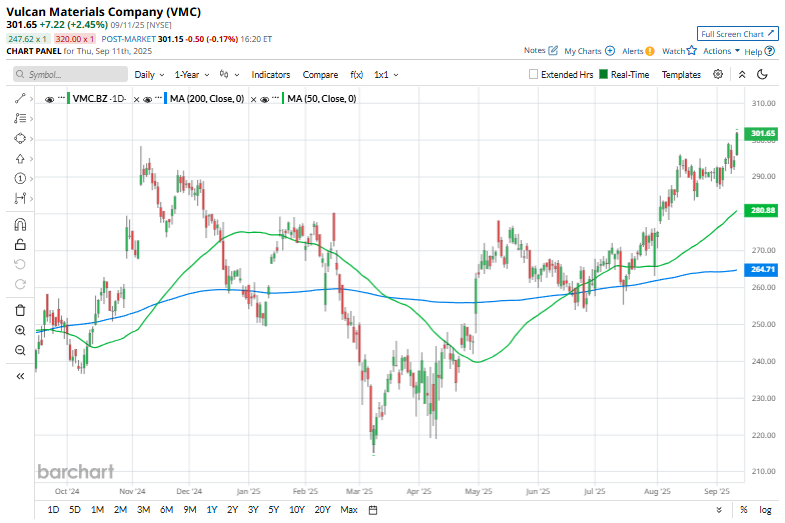Open Alerts

coord(638,51)
